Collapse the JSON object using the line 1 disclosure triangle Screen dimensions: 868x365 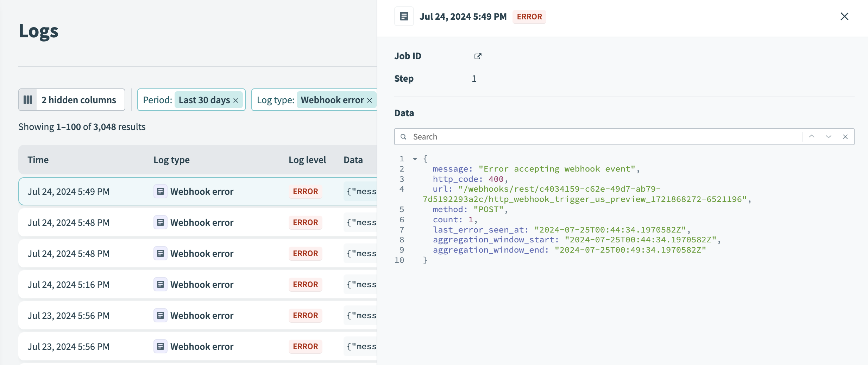414,159
